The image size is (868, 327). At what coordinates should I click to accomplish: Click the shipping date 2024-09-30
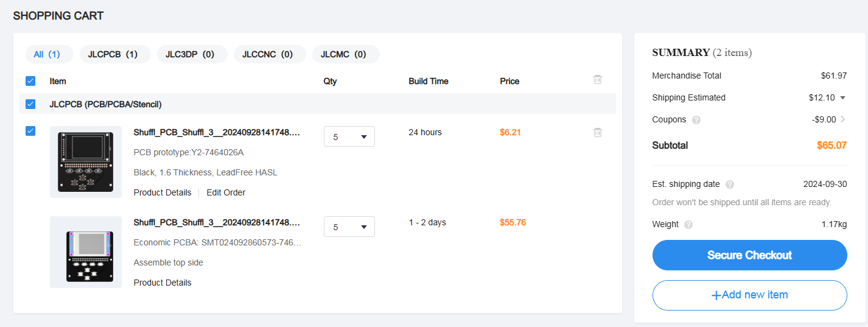coord(825,184)
